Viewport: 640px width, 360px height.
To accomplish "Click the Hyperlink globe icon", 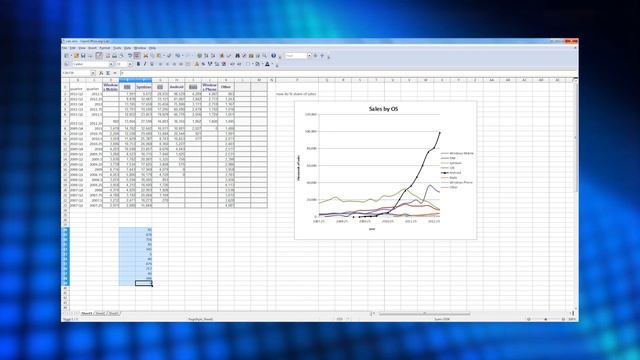I will [199, 56].
